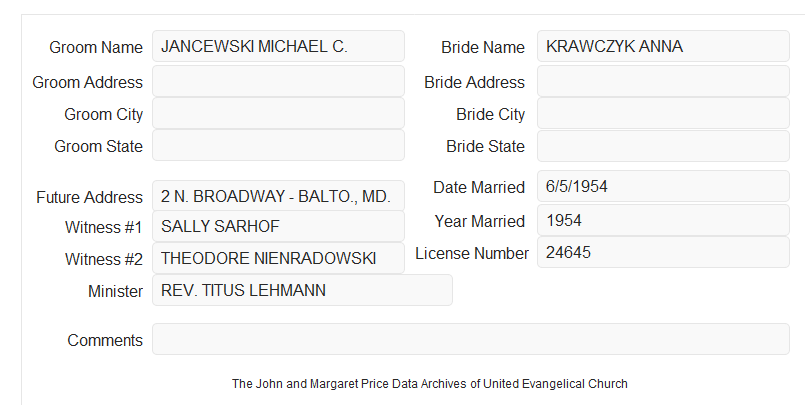Click the Bride Address input box
Image resolution: width=805 pixels, height=405 pixels.
click(x=663, y=81)
